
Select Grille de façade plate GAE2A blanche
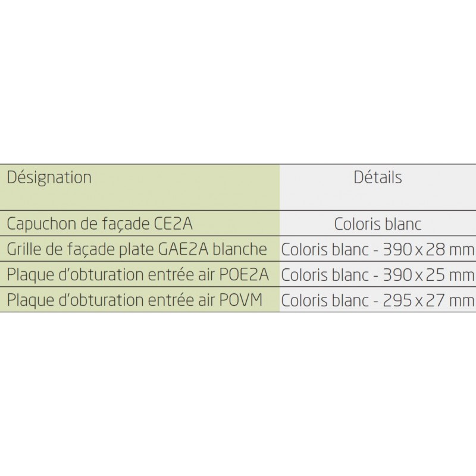tap(137, 249)
